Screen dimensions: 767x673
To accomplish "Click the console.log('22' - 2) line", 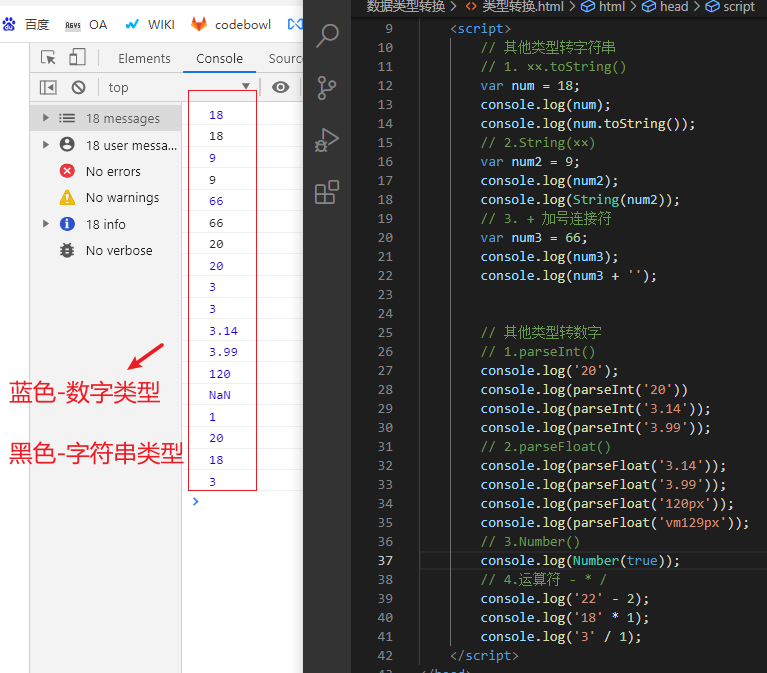I will [x=564, y=599].
